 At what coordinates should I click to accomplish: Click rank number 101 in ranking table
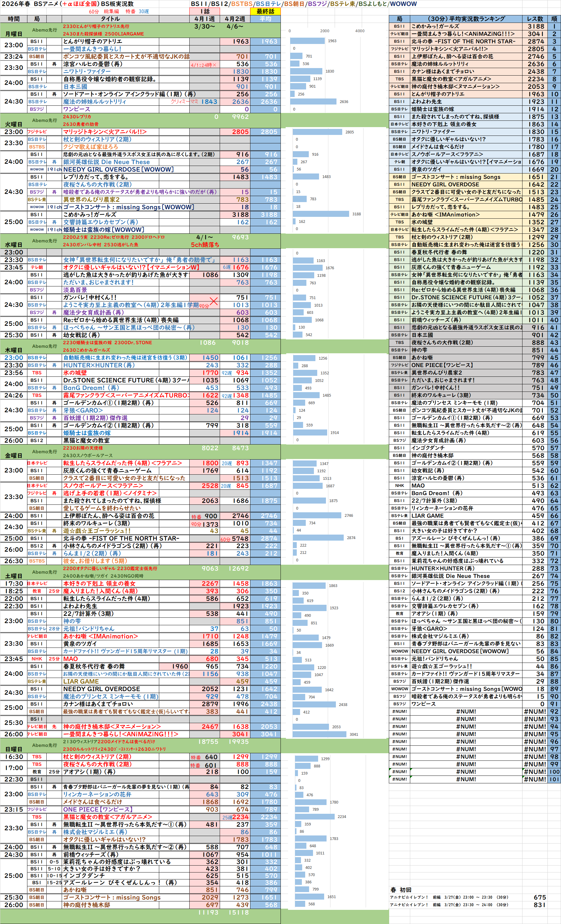(554, 779)
